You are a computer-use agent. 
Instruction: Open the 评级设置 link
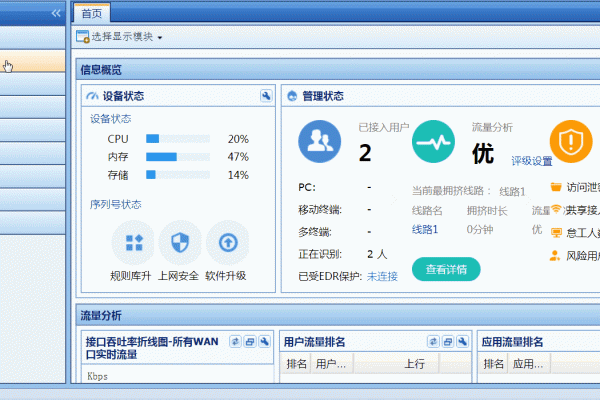pyautogui.click(x=532, y=161)
